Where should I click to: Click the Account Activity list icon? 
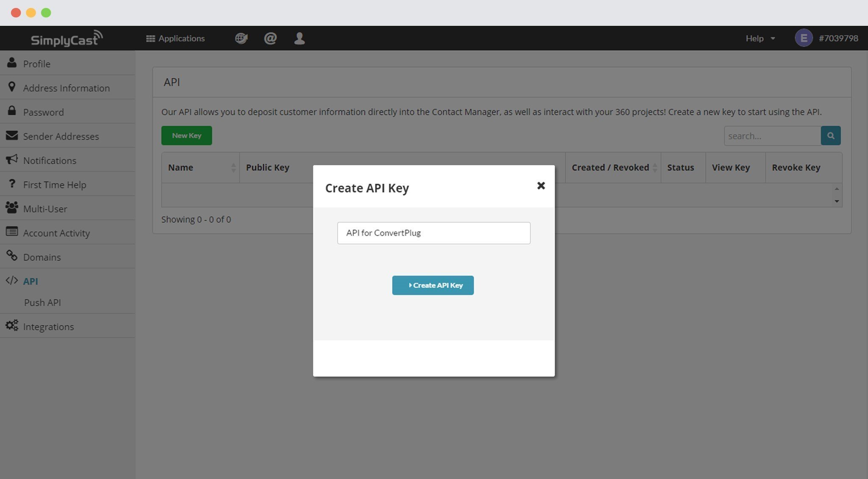(12, 232)
